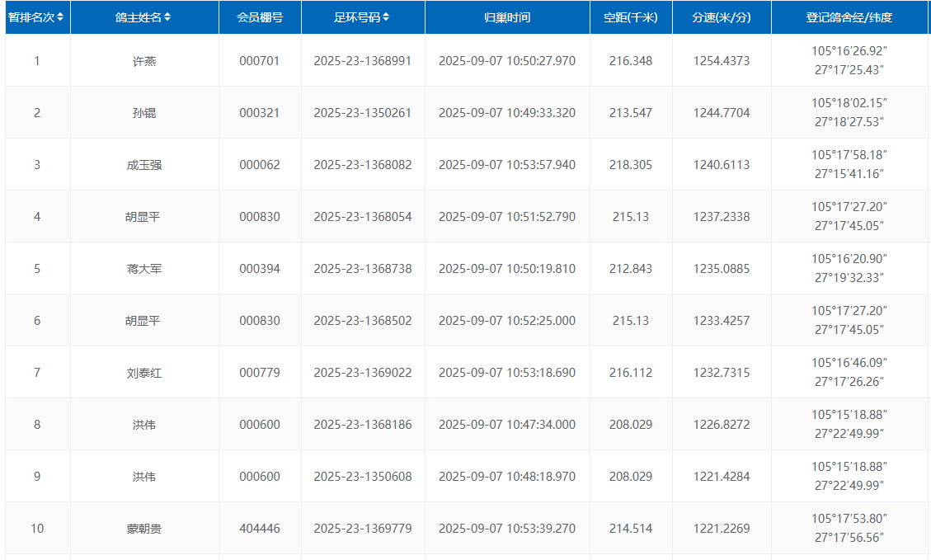Click the speed value 1254.4373
Viewport: 931px width, 560px height.
(722, 61)
